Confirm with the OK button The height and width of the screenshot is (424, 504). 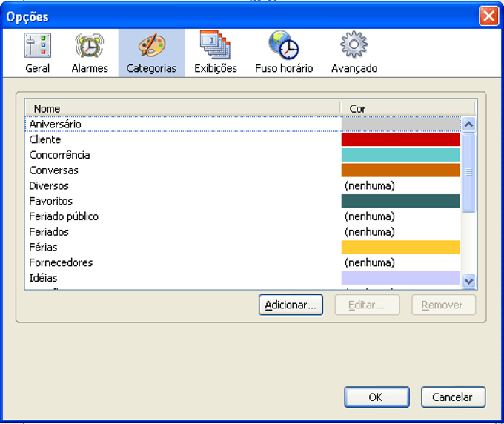click(377, 397)
